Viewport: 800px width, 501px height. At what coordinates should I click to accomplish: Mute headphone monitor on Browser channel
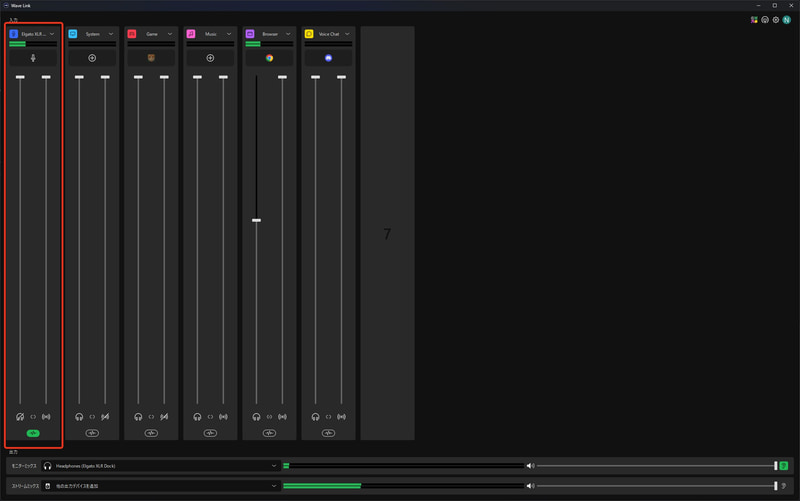[x=257, y=417]
